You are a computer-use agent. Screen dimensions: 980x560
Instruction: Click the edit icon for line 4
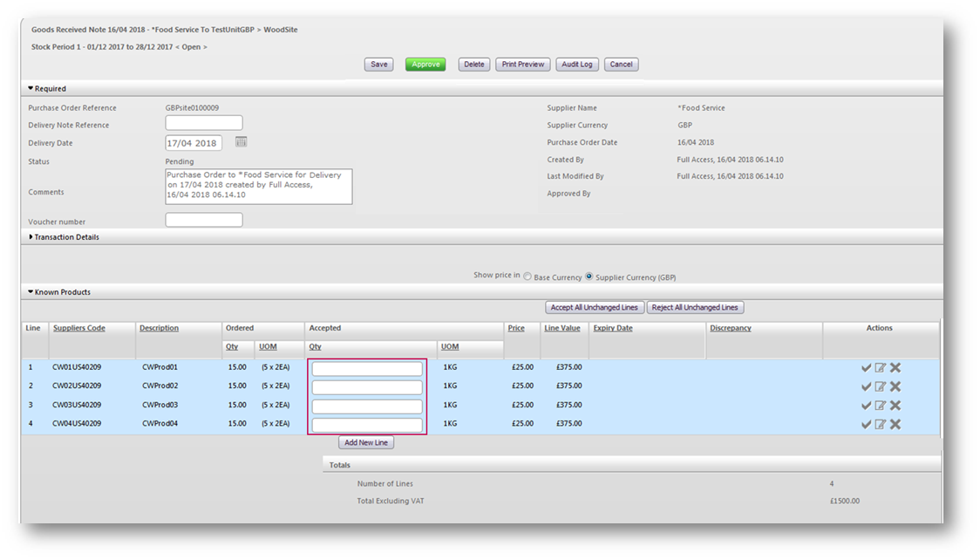881,425
